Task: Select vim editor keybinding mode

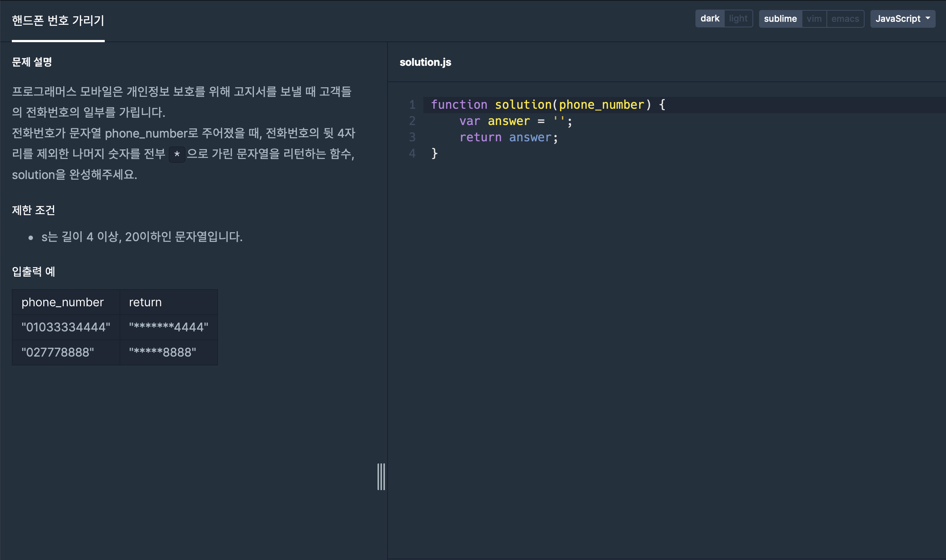Action: [814, 18]
